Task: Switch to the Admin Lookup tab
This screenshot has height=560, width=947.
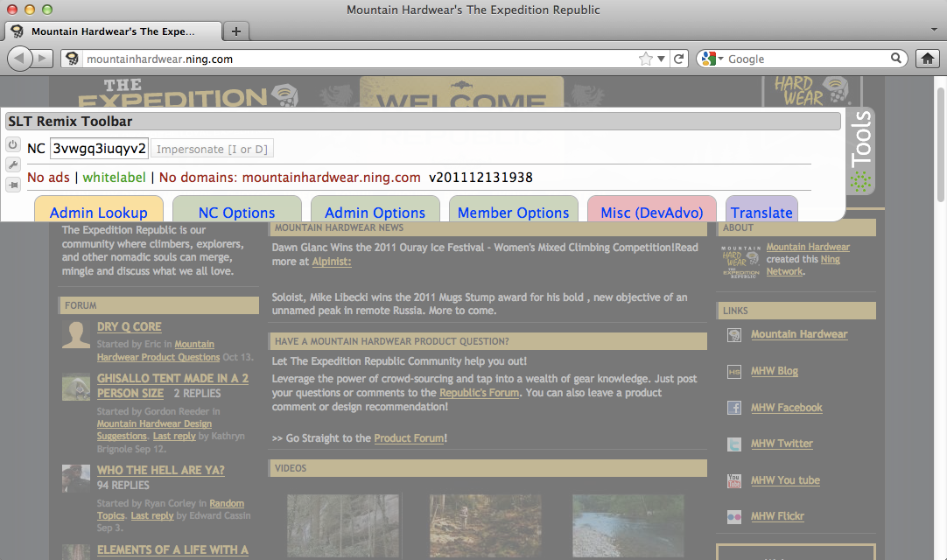Action: pos(98,212)
